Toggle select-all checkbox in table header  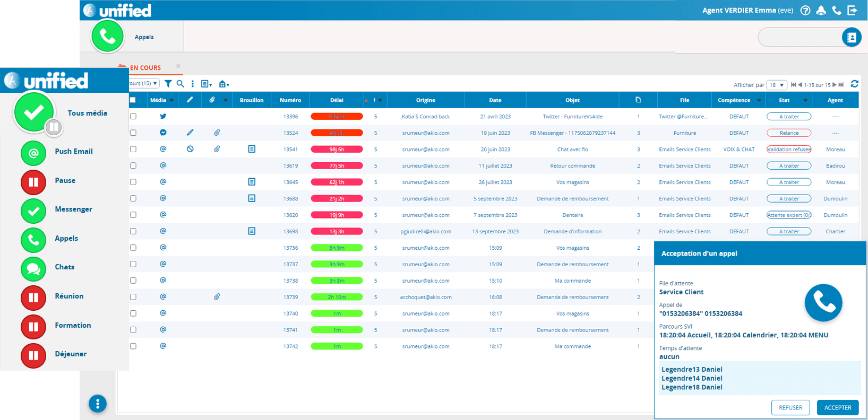click(133, 100)
